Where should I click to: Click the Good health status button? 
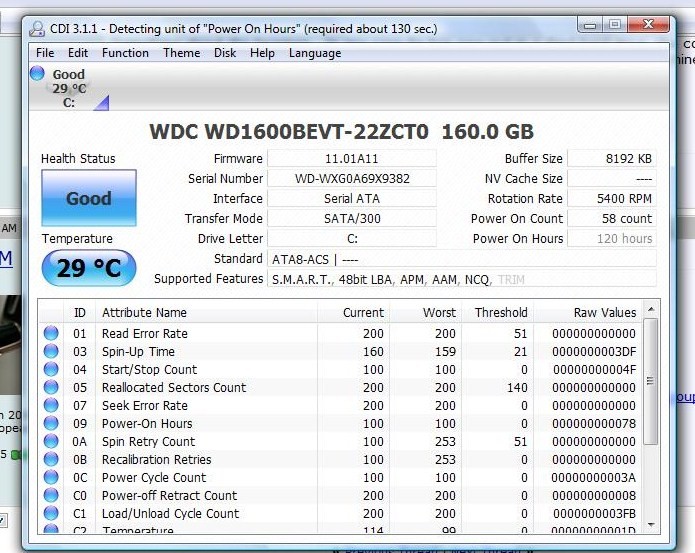89,198
